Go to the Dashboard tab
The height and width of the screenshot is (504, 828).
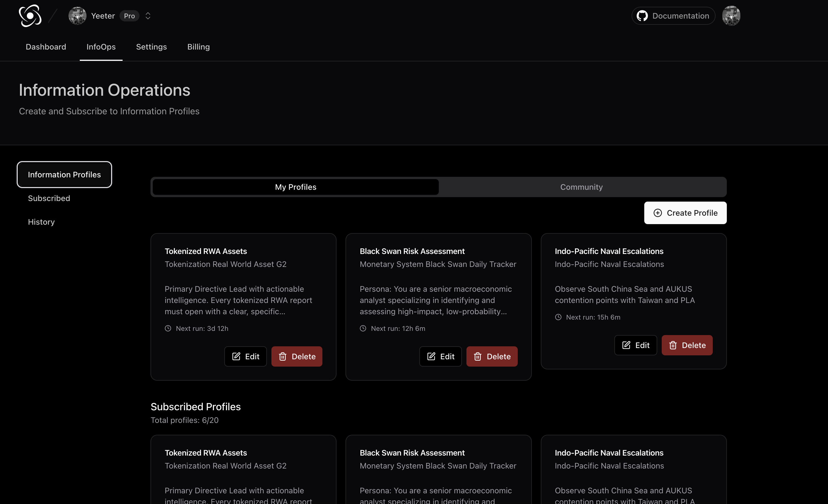pyautogui.click(x=46, y=47)
